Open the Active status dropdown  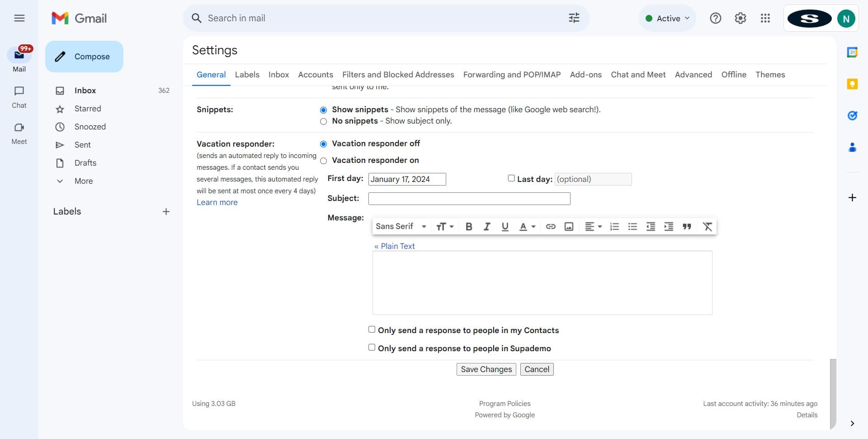[x=667, y=18]
